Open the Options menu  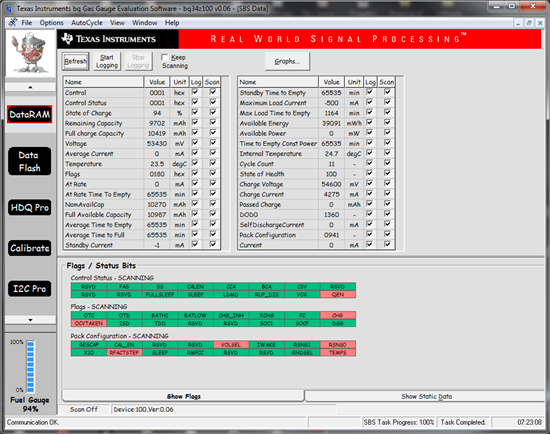coord(51,23)
